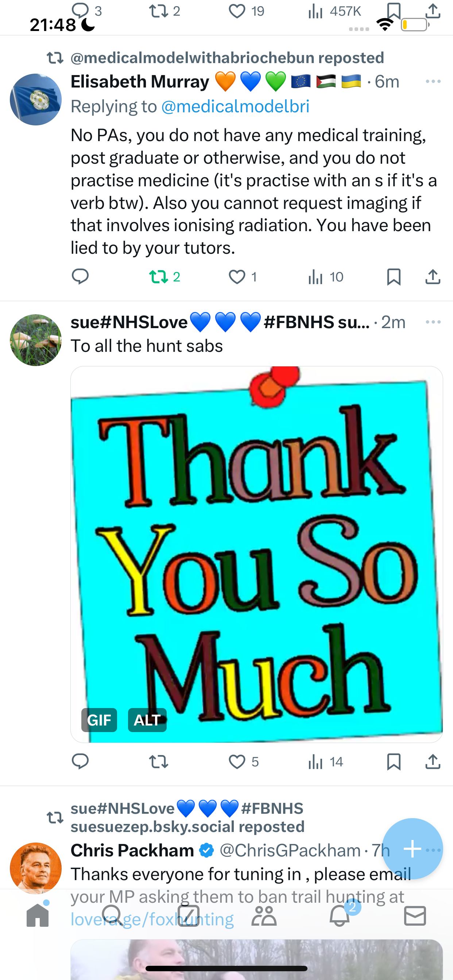This screenshot has height=980, width=453.
Task: Tap the compose new post button
Action: click(x=412, y=849)
